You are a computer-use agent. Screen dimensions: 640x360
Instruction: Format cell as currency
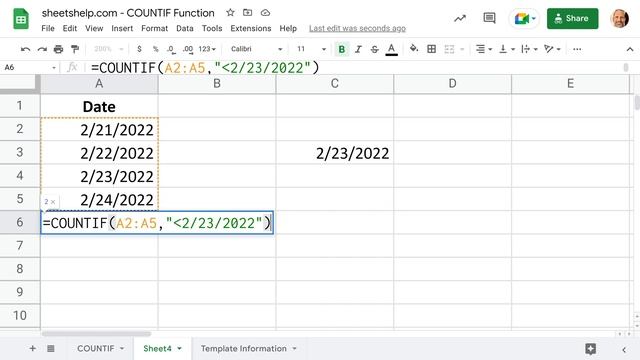click(139, 49)
